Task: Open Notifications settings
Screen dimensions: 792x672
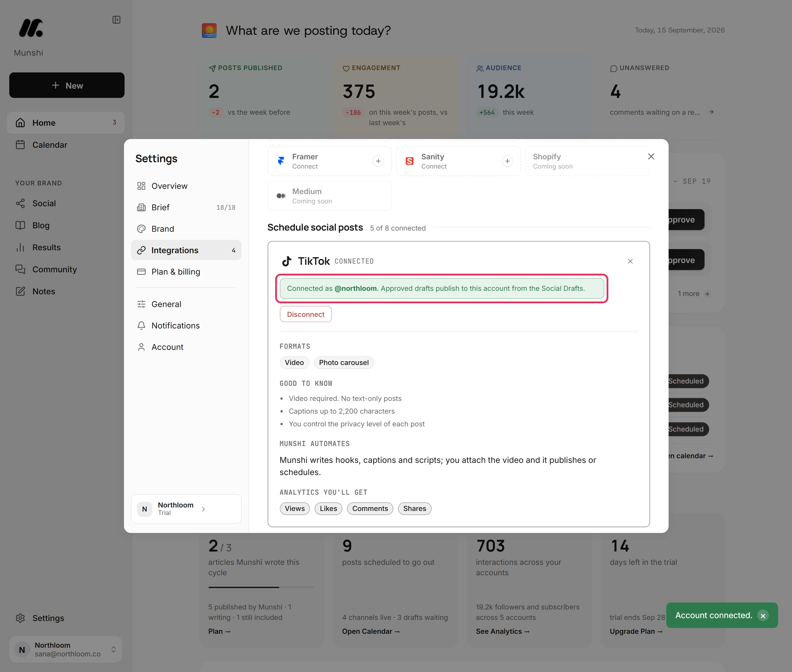Action: tap(186, 325)
